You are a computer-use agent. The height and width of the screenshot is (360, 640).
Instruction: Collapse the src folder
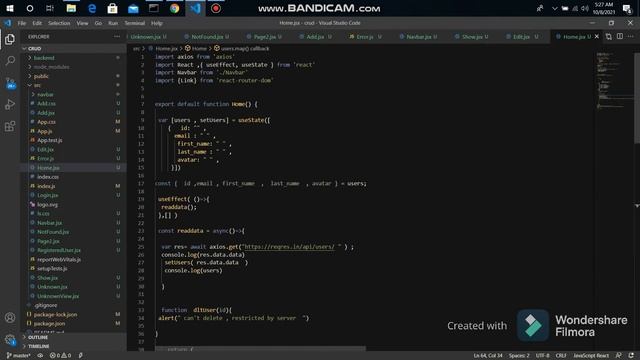coord(73,85)
